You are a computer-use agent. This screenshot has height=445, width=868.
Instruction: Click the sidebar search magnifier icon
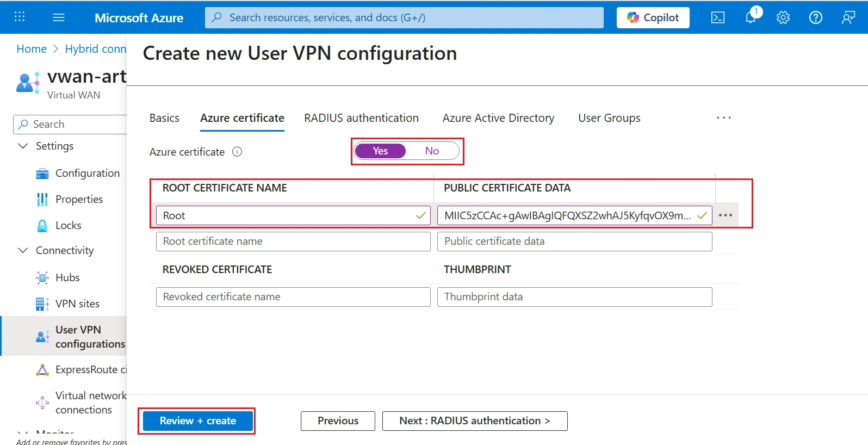pyautogui.click(x=23, y=125)
